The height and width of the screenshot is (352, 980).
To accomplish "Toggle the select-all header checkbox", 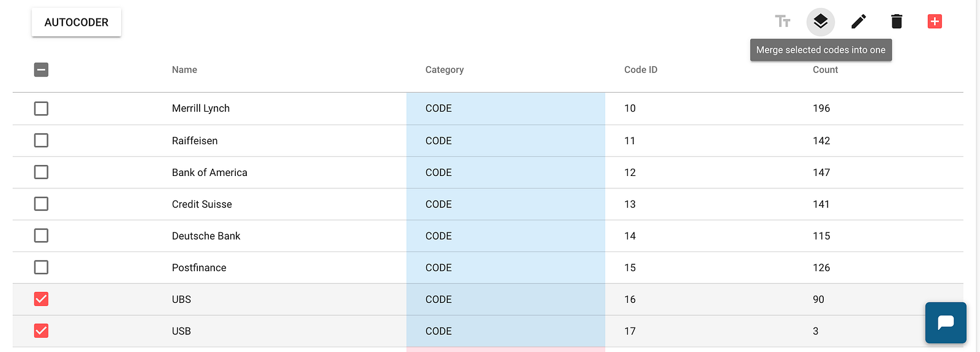I will click(x=41, y=70).
